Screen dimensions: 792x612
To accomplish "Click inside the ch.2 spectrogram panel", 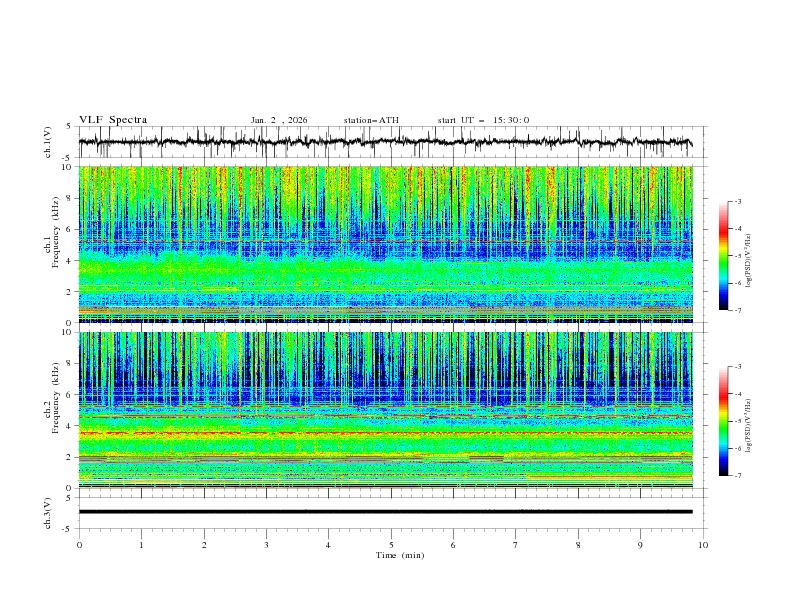I will point(390,410).
